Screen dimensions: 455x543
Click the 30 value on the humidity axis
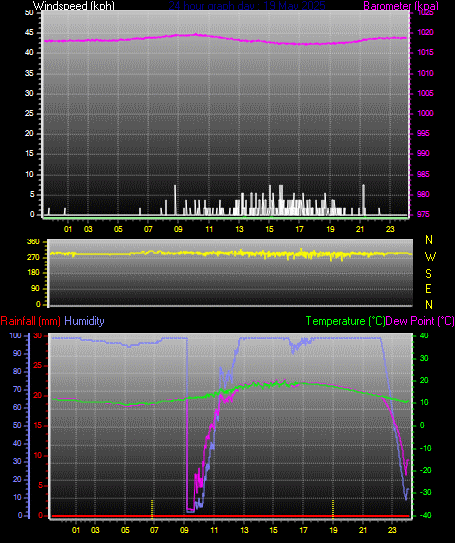[x=17, y=461]
